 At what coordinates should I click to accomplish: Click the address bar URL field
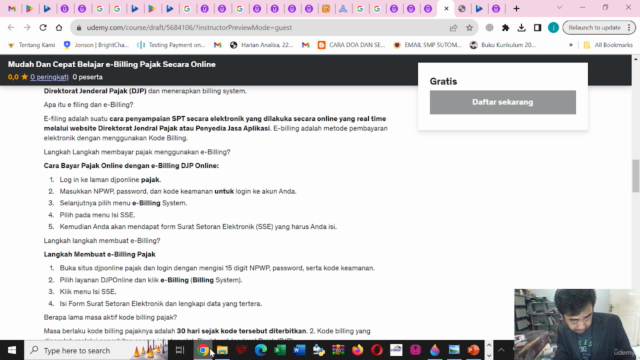[261, 28]
